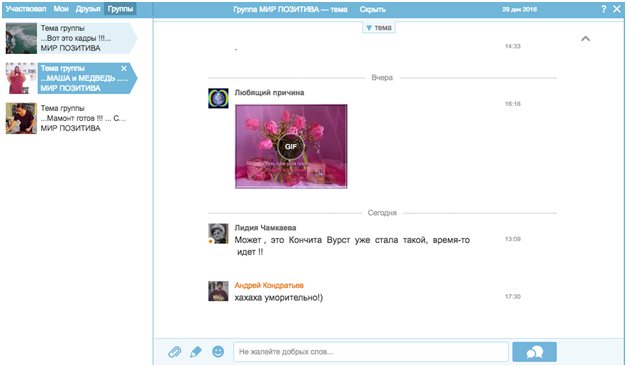Collapse messages using the up chevron
The width and height of the screenshot is (627, 367).
pyautogui.click(x=585, y=39)
